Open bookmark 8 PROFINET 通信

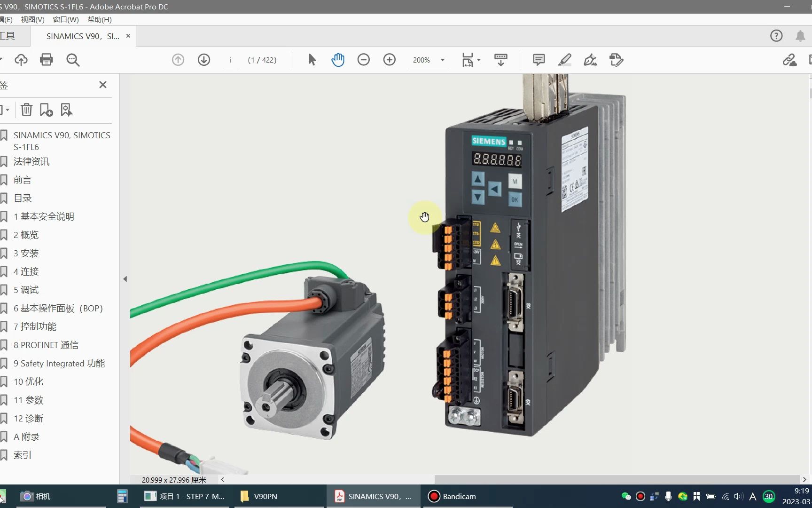(46, 345)
